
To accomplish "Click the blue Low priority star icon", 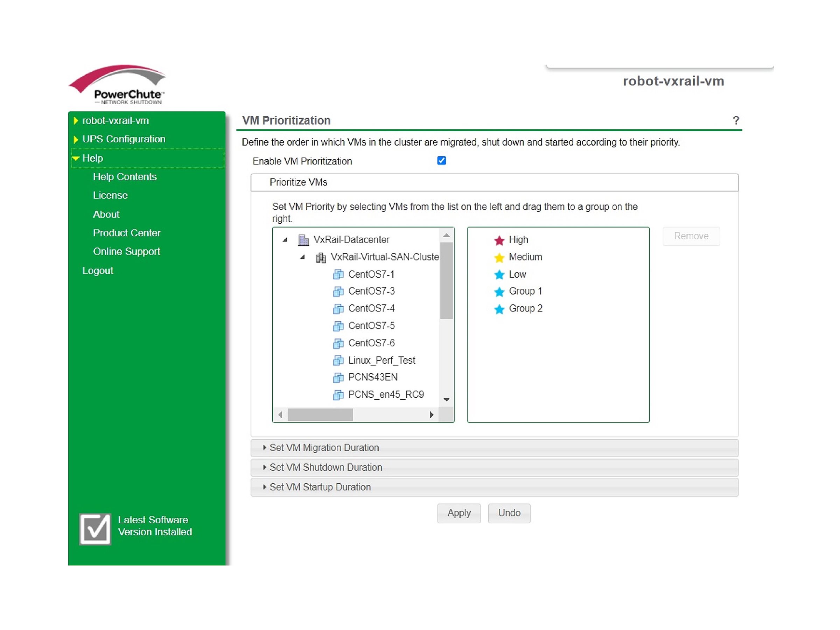I will click(499, 274).
